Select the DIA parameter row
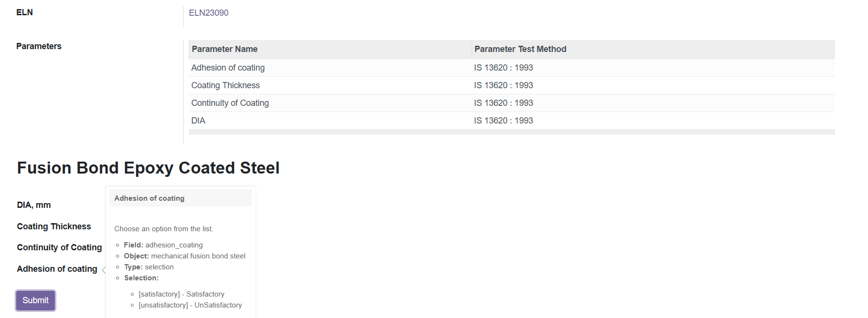The height and width of the screenshot is (318, 868). 512,121
